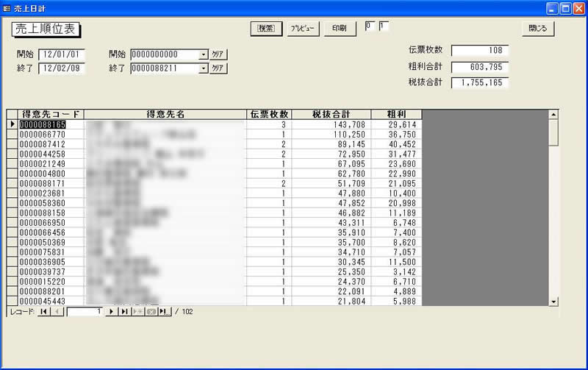Screen dimensions: 588x370
Task: Open the 終了 customer code dropdown
Action: [x=203, y=68]
